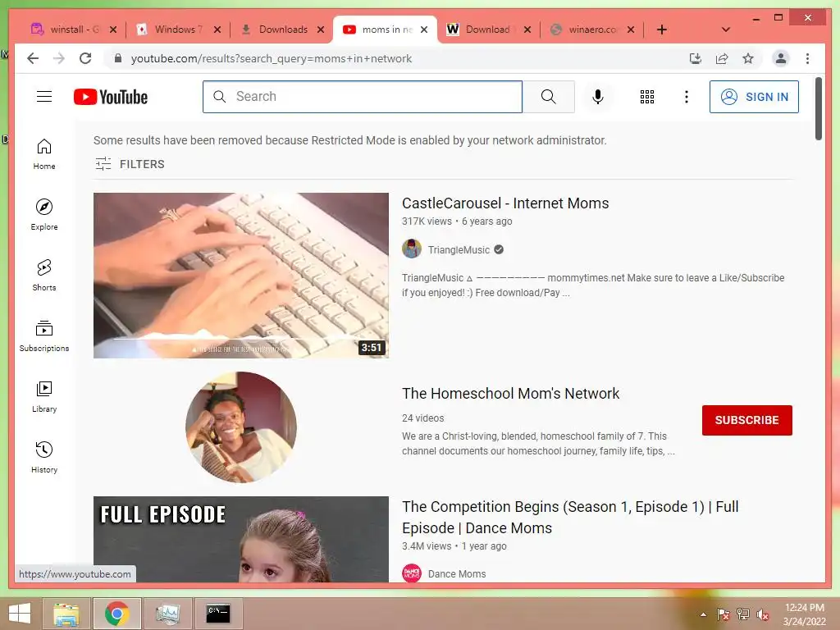Close the winaero.com tab
The height and width of the screenshot is (630, 840).
pyautogui.click(x=631, y=30)
